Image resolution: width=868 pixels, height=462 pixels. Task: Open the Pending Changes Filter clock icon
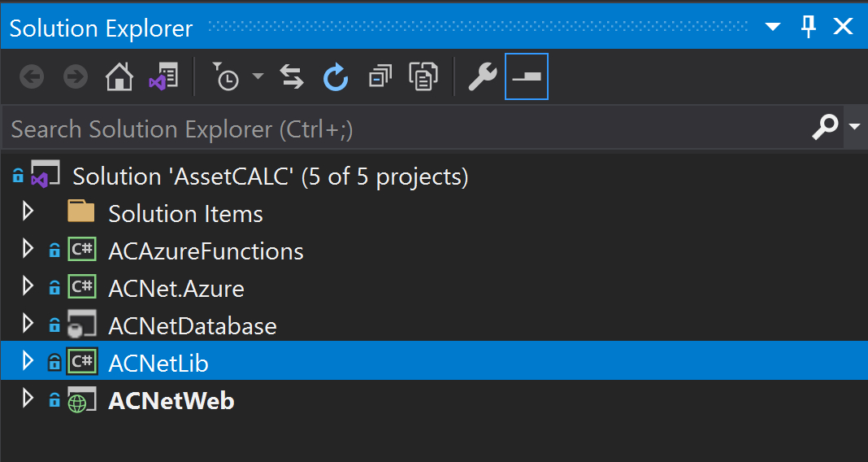(x=225, y=76)
